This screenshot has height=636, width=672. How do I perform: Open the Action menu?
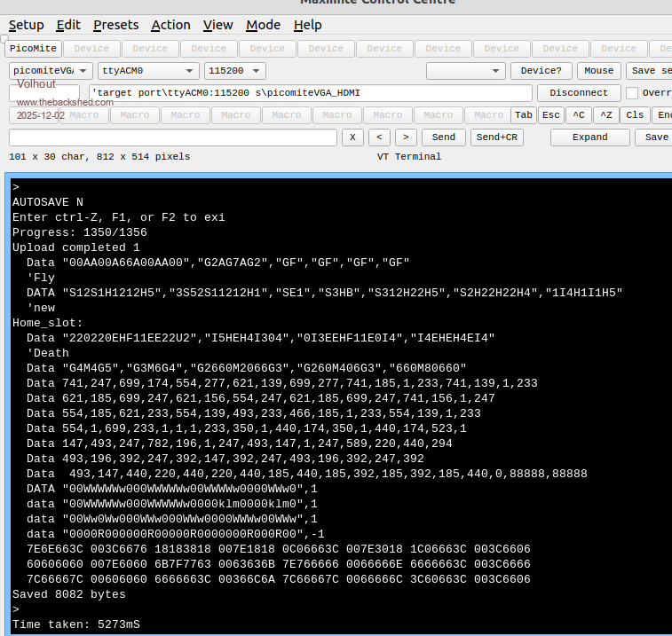170,25
